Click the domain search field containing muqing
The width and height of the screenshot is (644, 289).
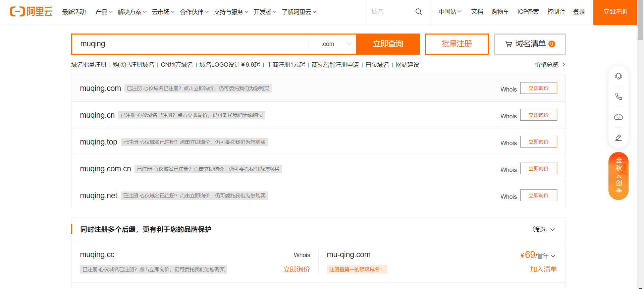191,44
